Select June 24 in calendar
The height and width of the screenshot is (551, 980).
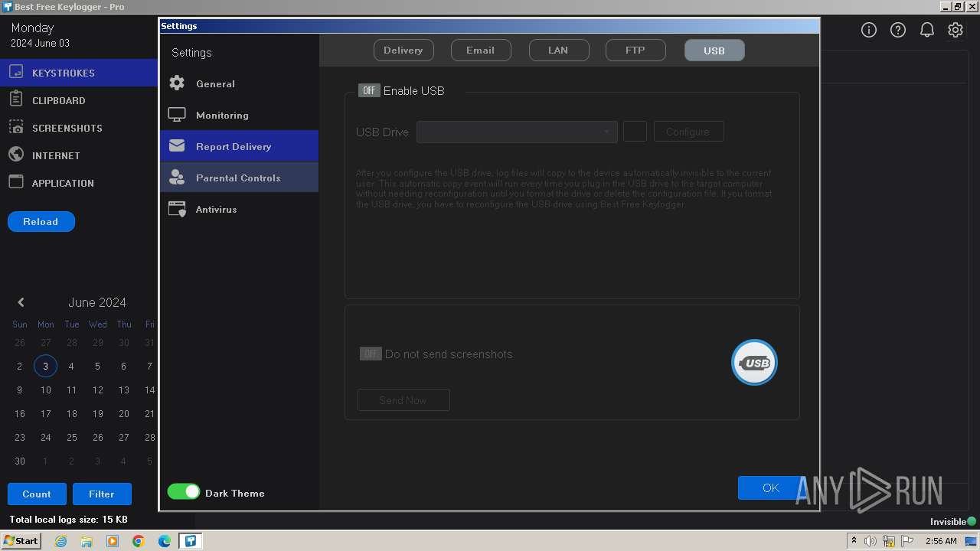[45, 437]
